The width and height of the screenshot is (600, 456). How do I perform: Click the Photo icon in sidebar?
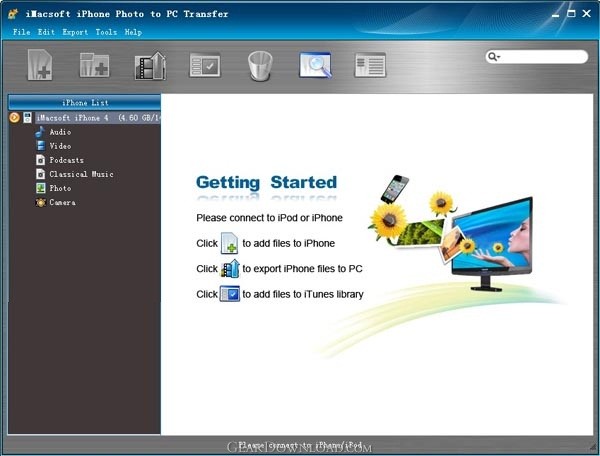[x=40, y=188]
